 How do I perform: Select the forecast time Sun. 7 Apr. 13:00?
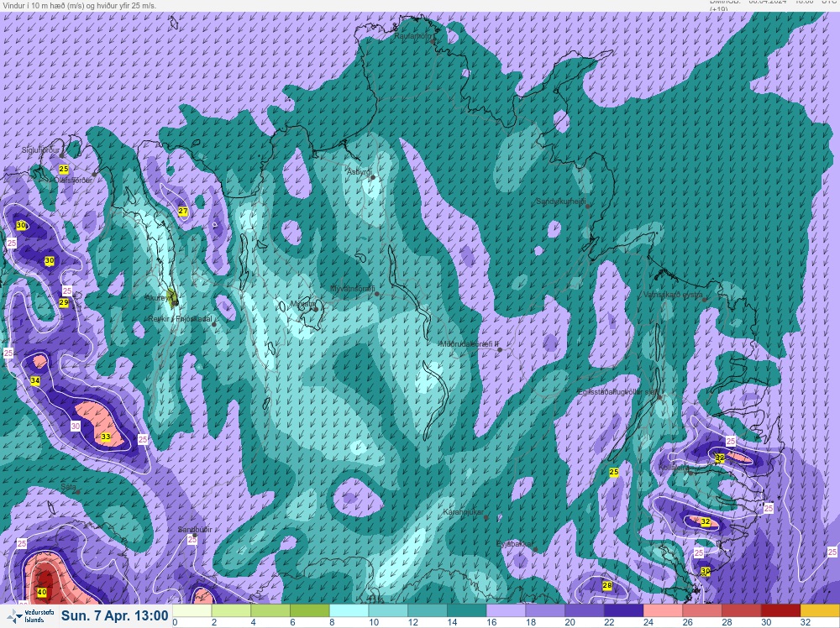114,615
